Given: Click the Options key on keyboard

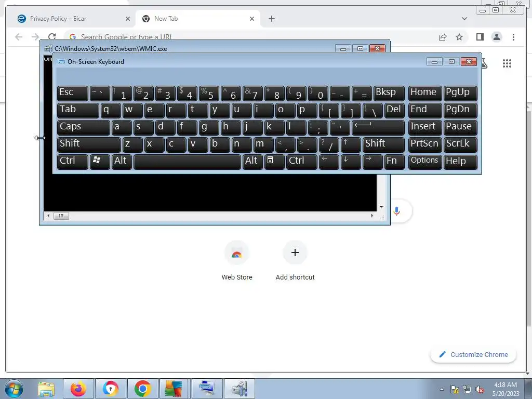Looking at the screenshot, I should coord(425,162).
